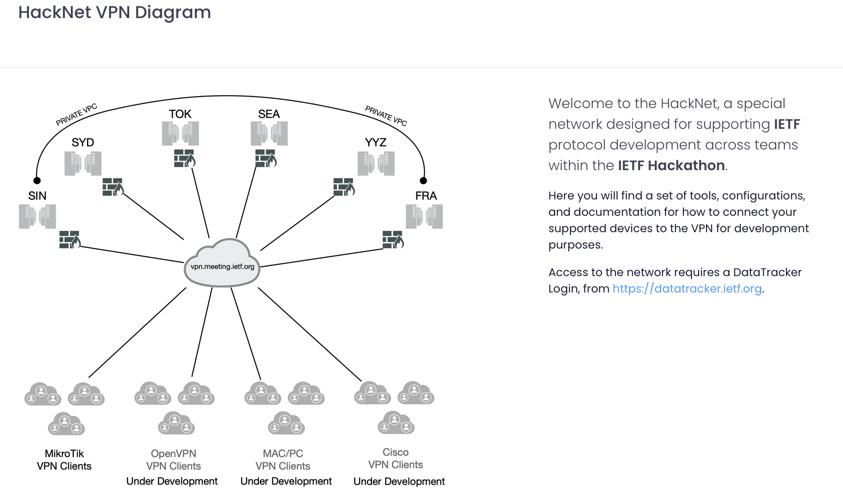Screen dimensions: 843x504
Task: Click the FRA server stack icon
Action: [425, 216]
